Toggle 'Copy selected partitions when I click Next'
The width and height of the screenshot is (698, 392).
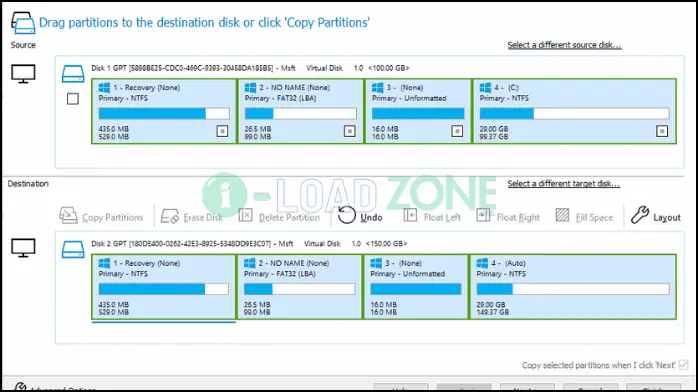683,365
